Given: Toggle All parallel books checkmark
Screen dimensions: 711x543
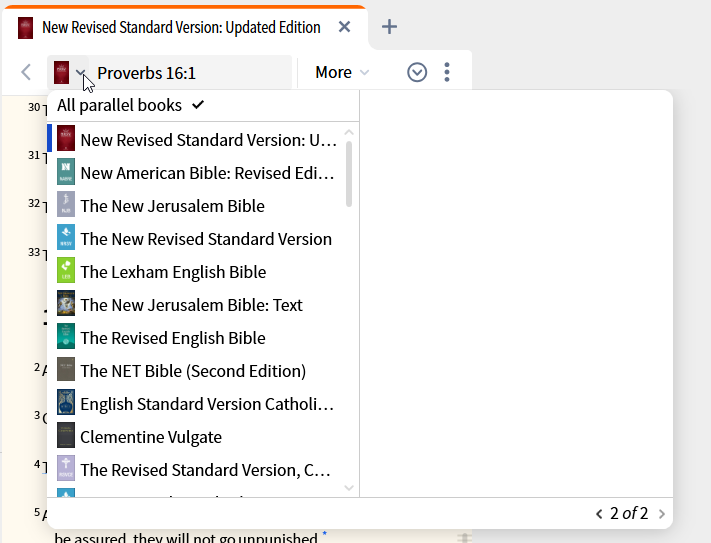Looking at the screenshot, I should tap(198, 105).
